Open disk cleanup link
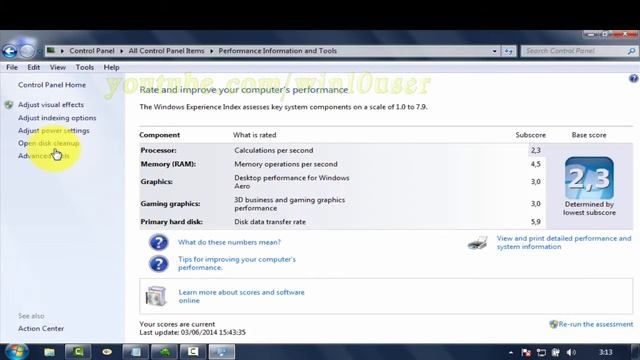Screen dimensions: 640x360 click(49, 143)
